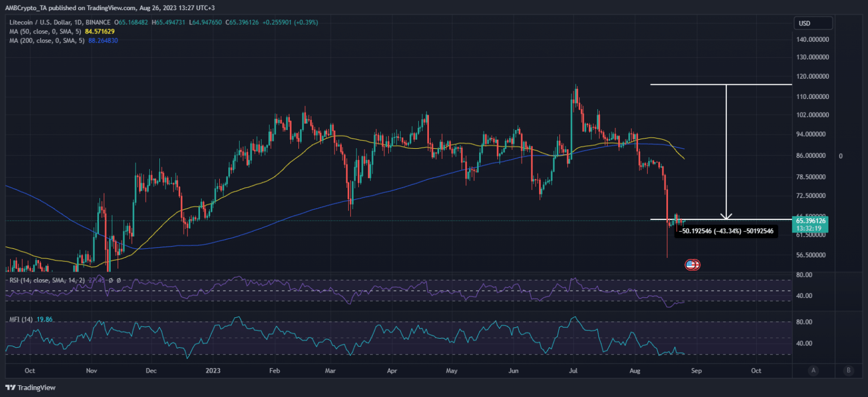868x397 pixels.
Task: Open the USD currency dropdown
Action: pos(813,23)
